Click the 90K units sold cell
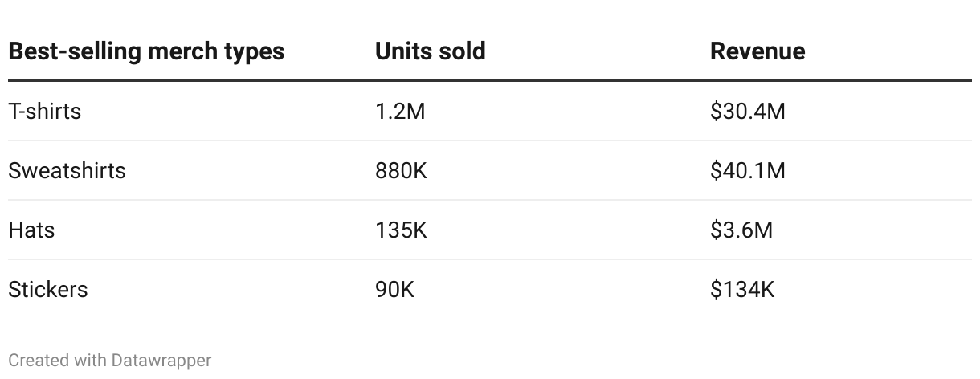 coord(394,289)
